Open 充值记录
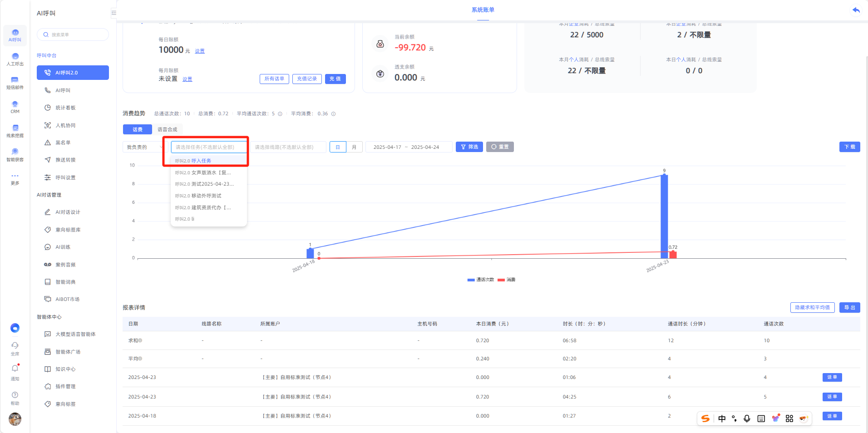This screenshot has width=868, height=433. [307, 79]
